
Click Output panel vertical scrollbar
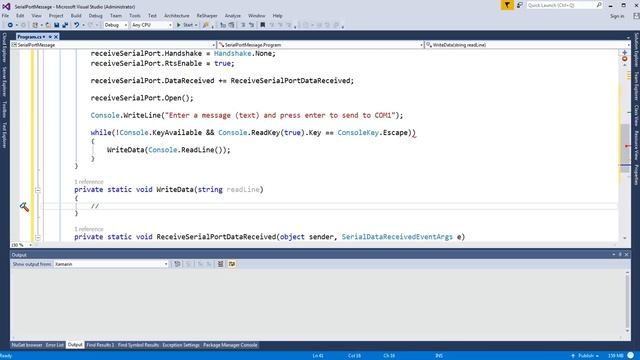pos(627,302)
